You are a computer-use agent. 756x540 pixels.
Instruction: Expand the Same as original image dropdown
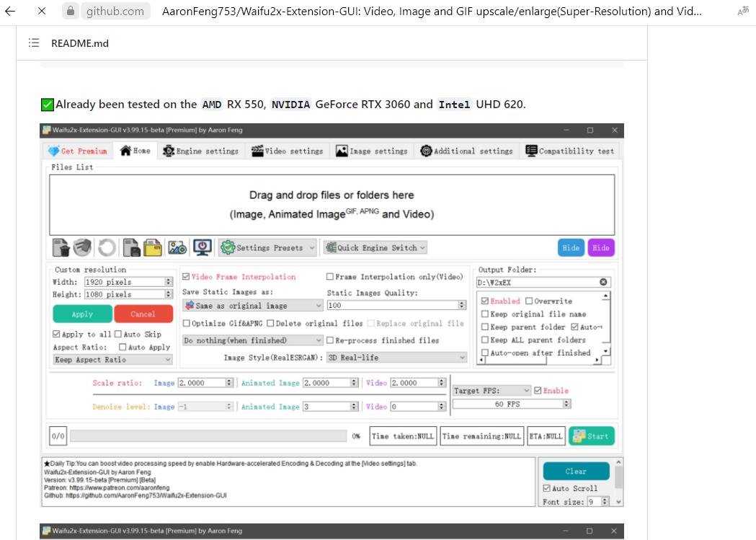(x=253, y=306)
